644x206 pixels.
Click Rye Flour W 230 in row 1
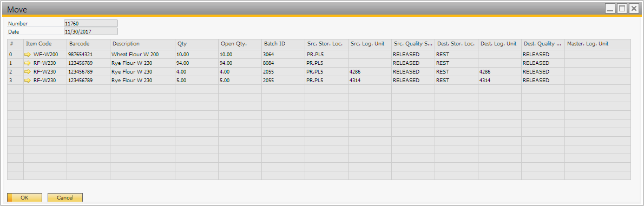tap(142, 63)
